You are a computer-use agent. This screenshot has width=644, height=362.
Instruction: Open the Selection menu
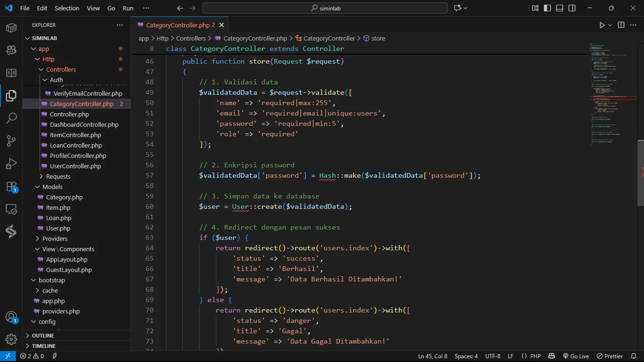(67, 8)
